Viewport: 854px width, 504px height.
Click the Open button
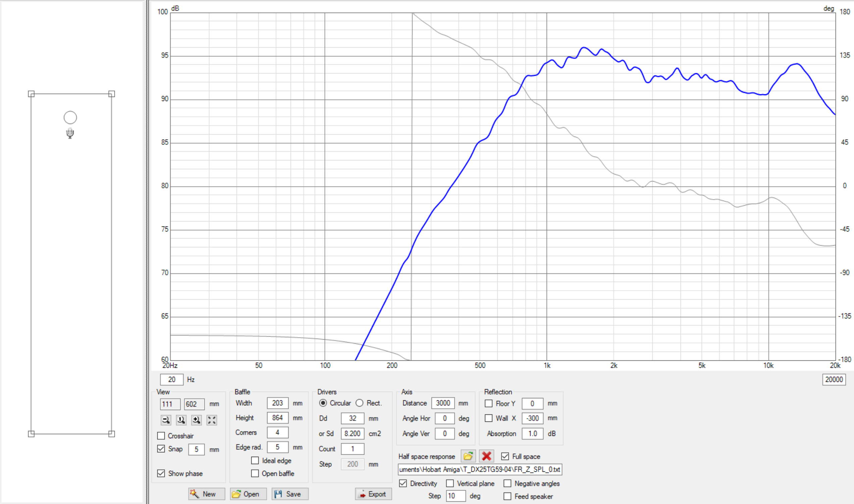pyautogui.click(x=248, y=494)
